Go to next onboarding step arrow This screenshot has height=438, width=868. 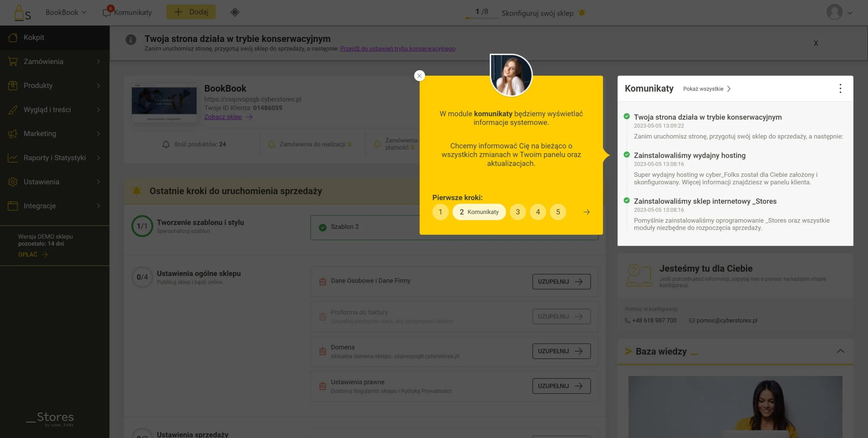587,212
